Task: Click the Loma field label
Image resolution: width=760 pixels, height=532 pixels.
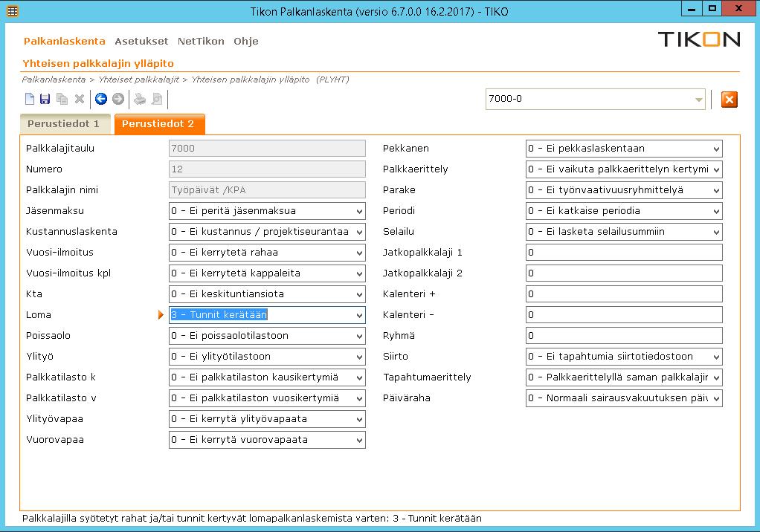Action: coord(38,314)
